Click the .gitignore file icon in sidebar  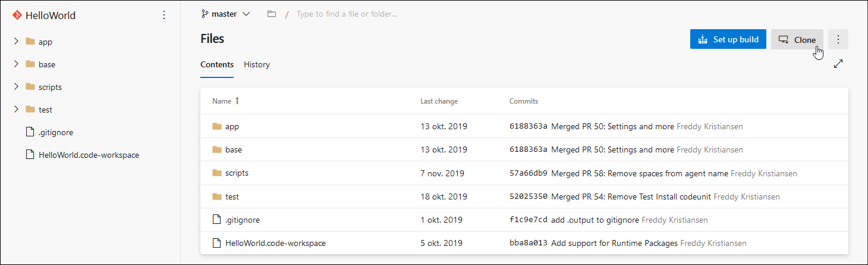[30, 132]
